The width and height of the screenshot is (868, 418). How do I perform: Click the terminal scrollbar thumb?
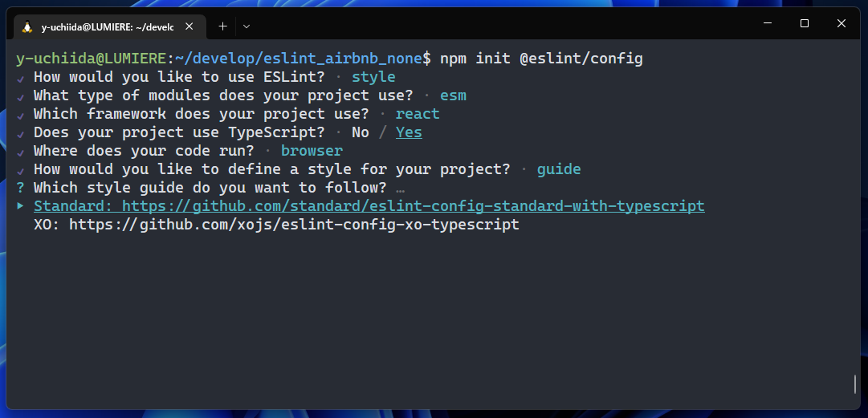(855, 384)
